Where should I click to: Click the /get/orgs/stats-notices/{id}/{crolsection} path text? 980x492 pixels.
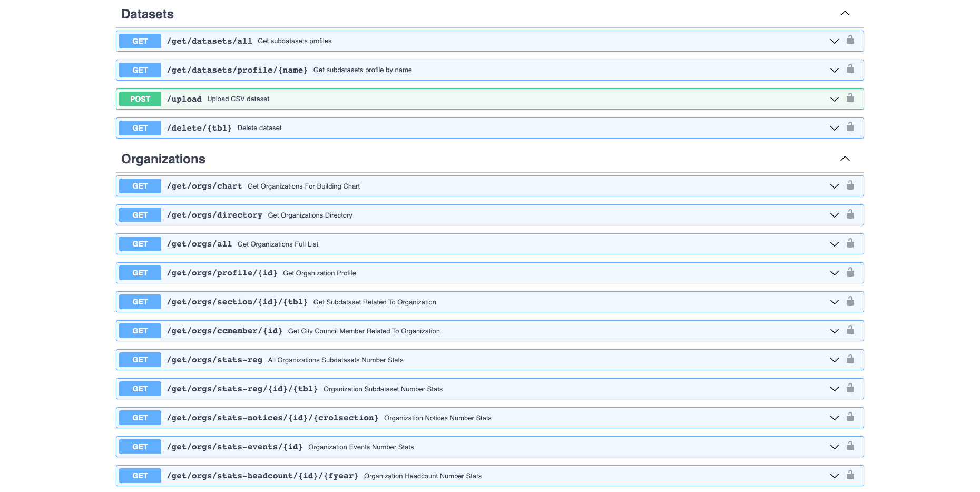[273, 417]
